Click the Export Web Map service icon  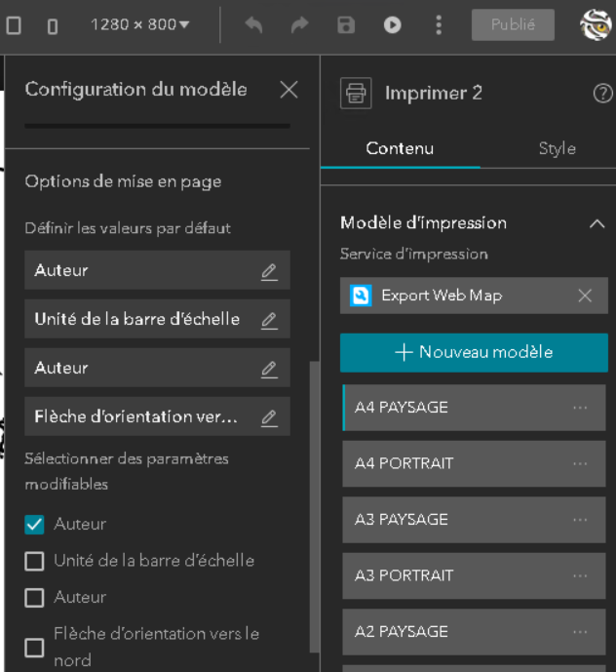click(x=361, y=296)
